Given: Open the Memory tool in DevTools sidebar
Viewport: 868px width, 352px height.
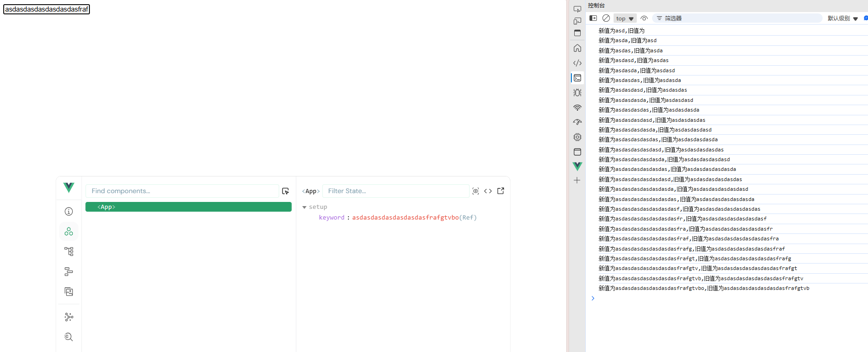Looking at the screenshot, I should coord(577,137).
